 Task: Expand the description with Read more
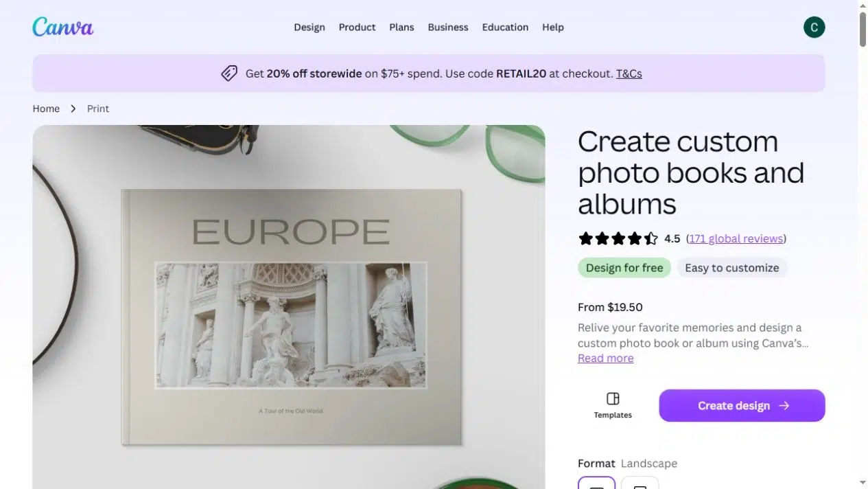coord(606,358)
